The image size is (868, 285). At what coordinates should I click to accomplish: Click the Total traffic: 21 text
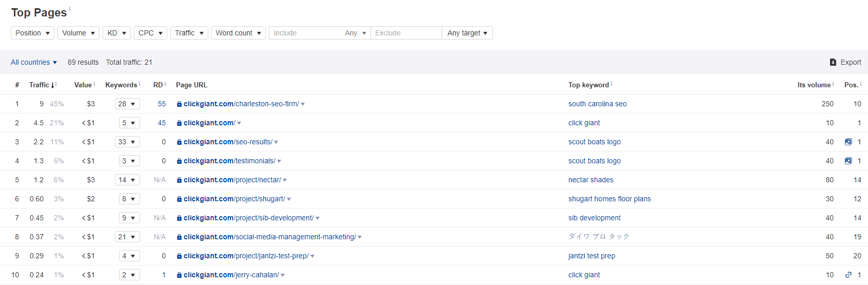point(129,62)
